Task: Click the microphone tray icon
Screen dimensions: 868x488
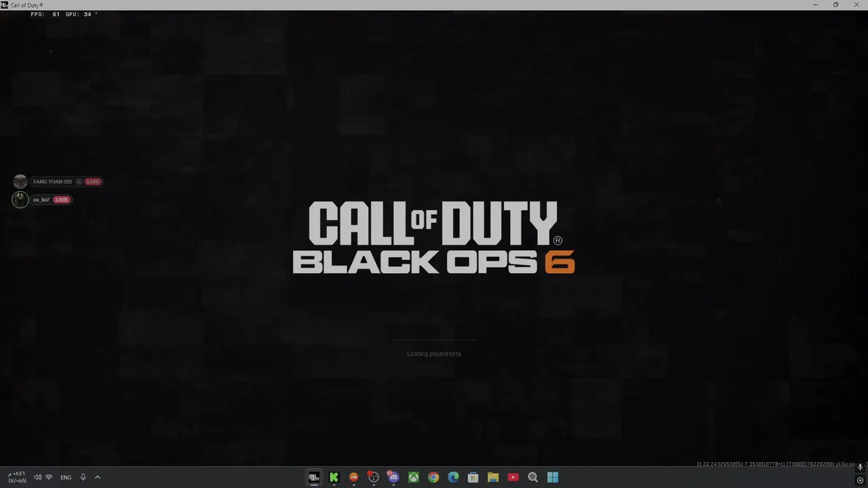Action: point(83,477)
